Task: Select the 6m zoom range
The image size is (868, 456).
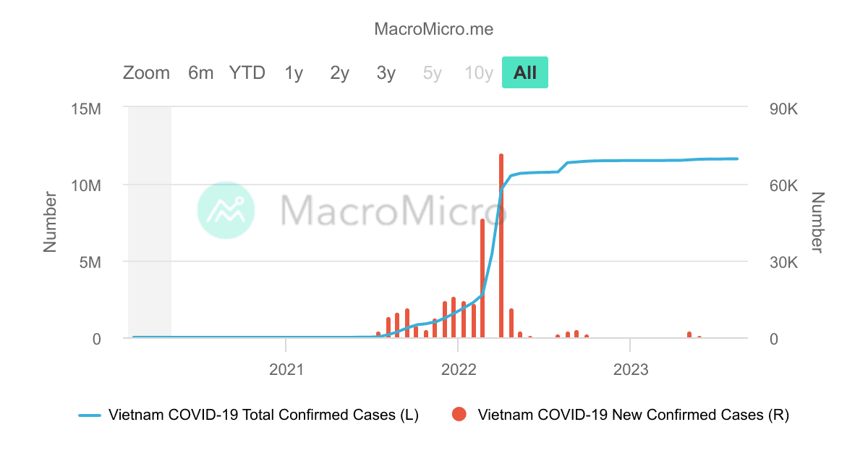Action: click(x=200, y=72)
